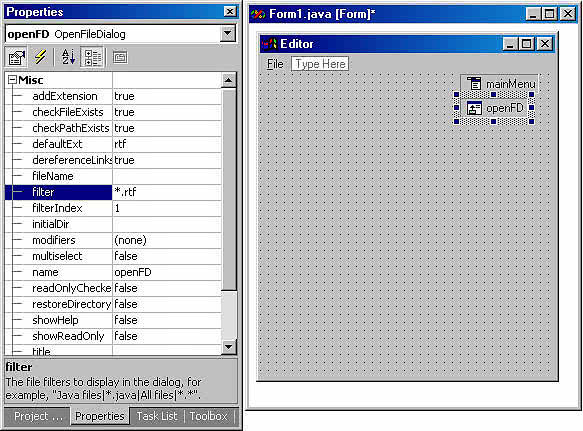
Task: Click the property grid scrollbar down arrow
Action: 228,347
